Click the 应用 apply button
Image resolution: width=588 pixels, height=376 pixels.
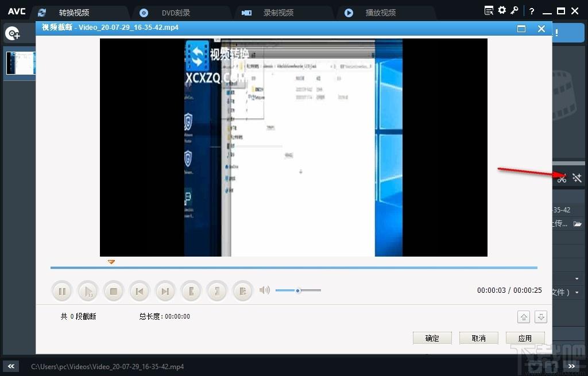(525, 338)
